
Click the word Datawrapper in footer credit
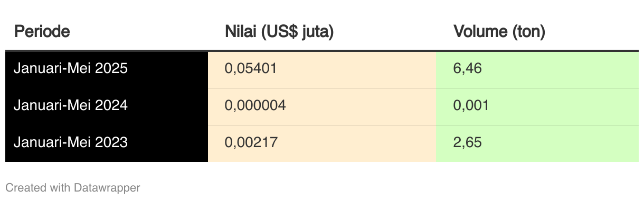(107, 187)
